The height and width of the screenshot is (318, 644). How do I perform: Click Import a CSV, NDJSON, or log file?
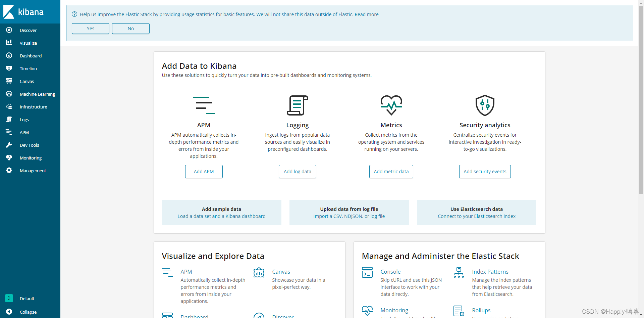(349, 216)
